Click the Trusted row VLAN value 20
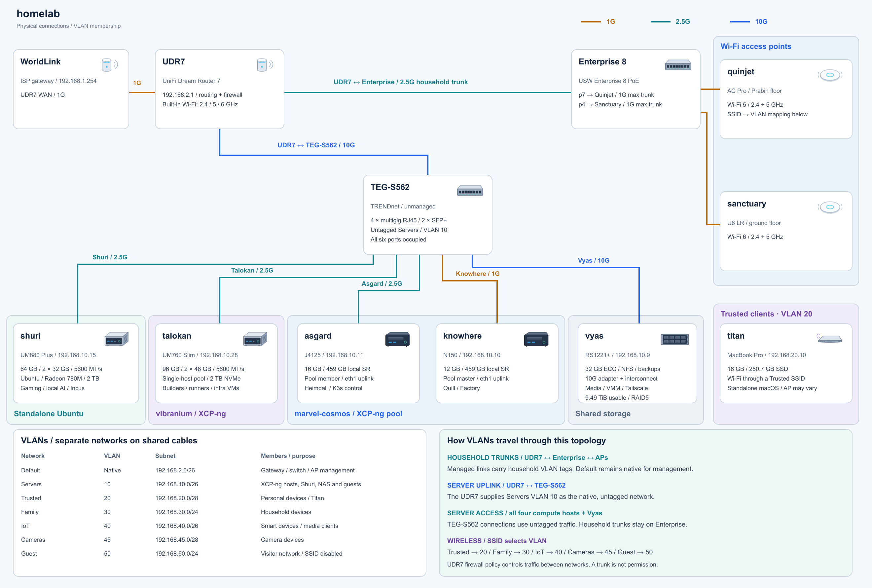The image size is (872, 588). [107, 498]
